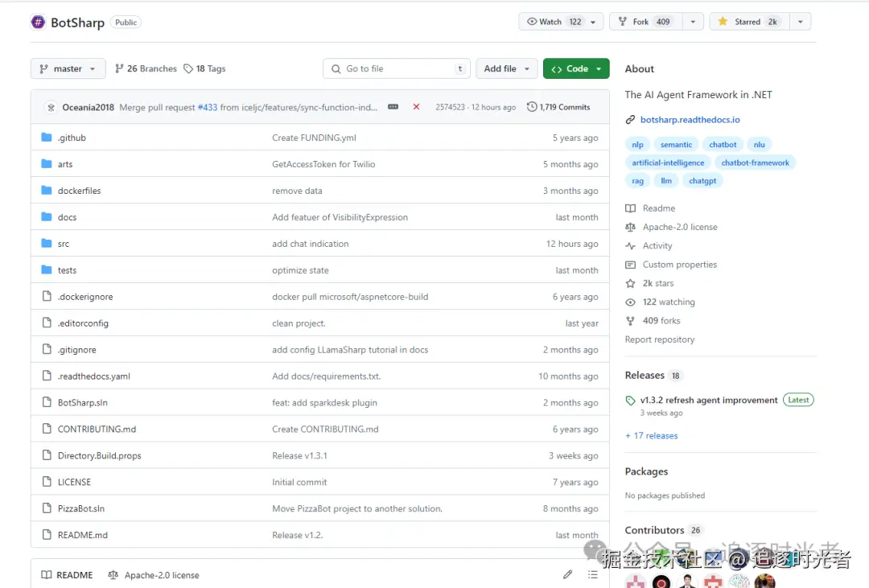Focus the Go to file search field

(397, 68)
